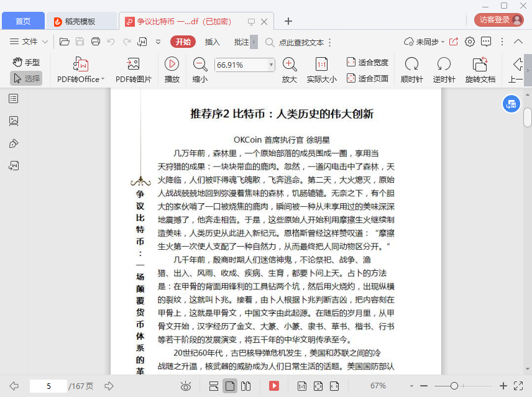
Task: Click the 实际大小 actual size icon
Action: (x=321, y=65)
